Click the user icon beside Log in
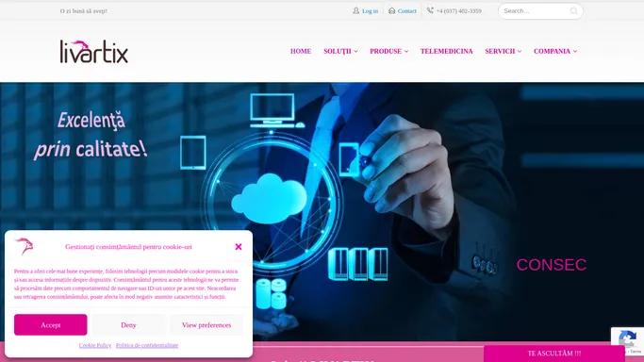Screen dimensions: 644x362 (356, 10)
